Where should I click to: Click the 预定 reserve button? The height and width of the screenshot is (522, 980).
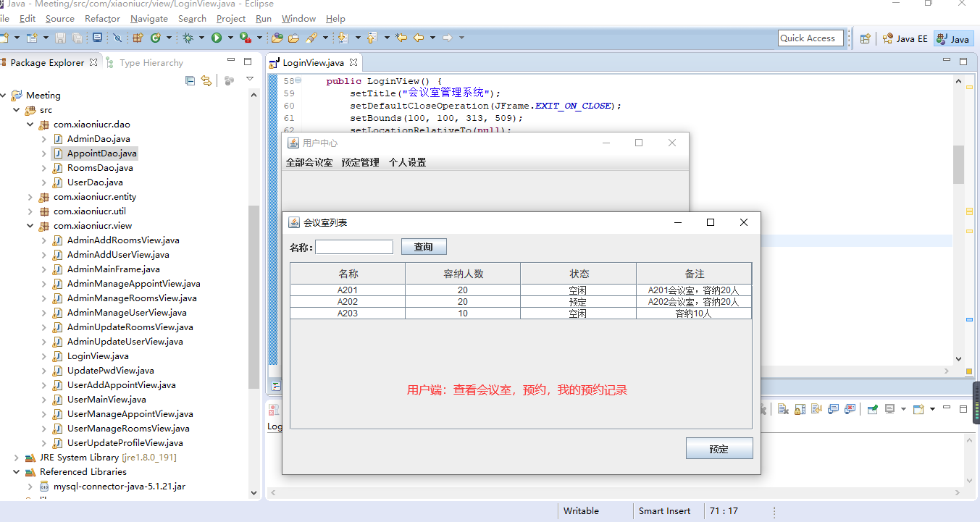(719, 449)
